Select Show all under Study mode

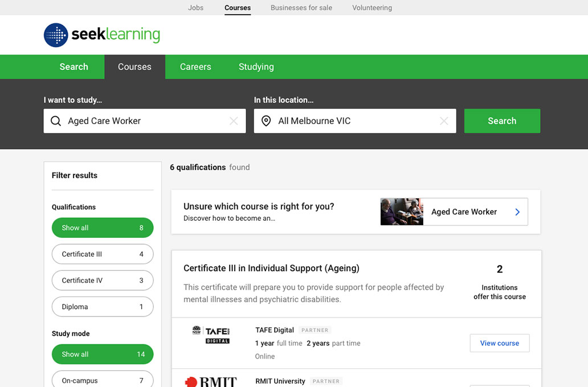(103, 354)
